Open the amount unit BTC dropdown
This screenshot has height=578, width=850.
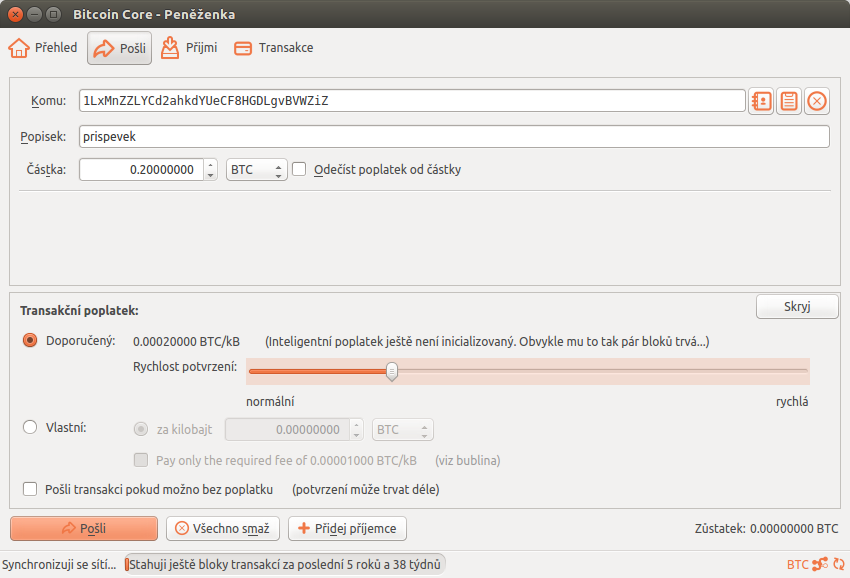click(256, 170)
